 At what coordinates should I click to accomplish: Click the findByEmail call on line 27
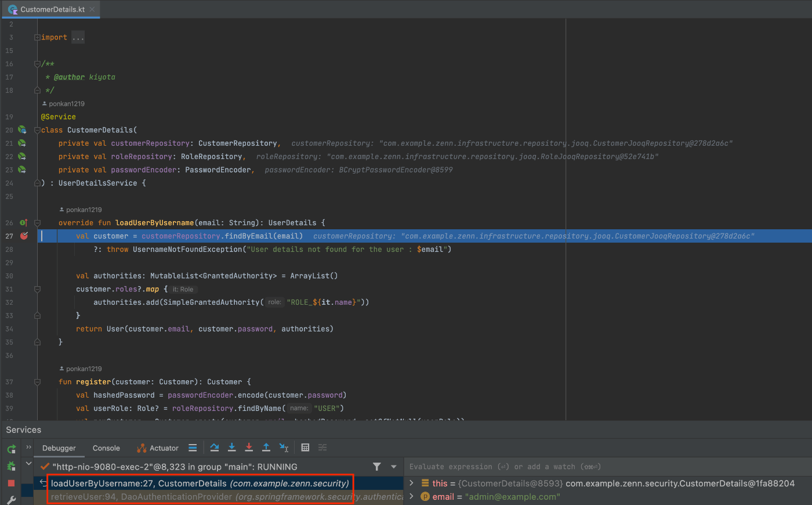[x=249, y=236]
